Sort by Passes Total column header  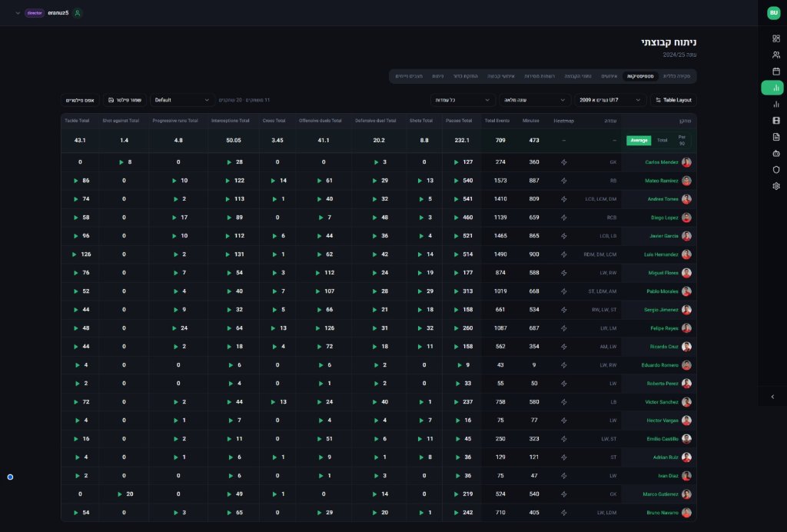(x=458, y=121)
